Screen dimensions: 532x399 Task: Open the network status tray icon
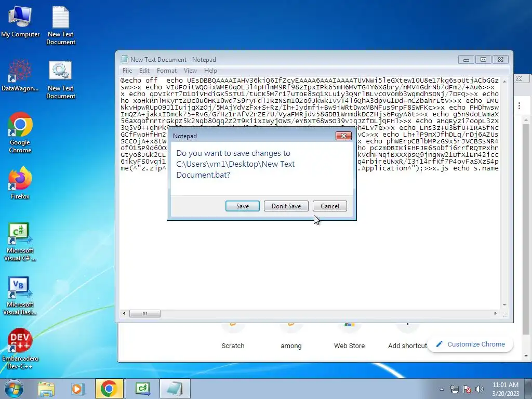pyautogui.click(x=454, y=389)
